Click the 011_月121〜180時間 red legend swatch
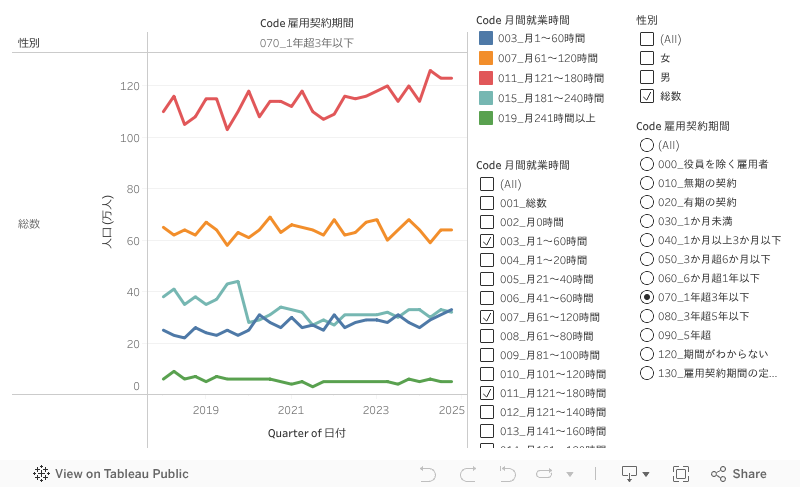Viewport: 800px width, 487px height. 486,78
